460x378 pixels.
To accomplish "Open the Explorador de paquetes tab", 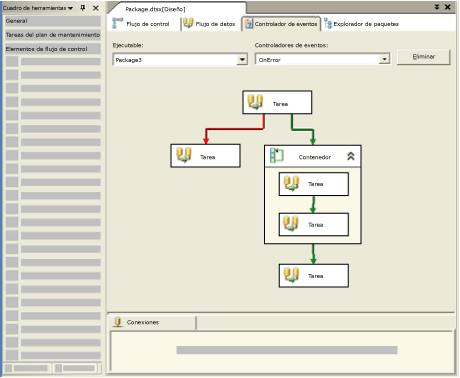I will [362, 24].
